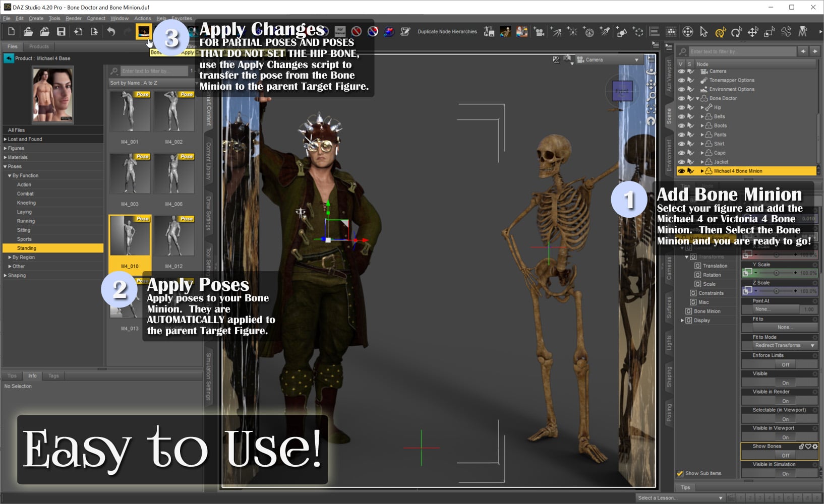
Task: Click the Save icon in the toolbar
Action: pyautogui.click(x=61, y=31)
